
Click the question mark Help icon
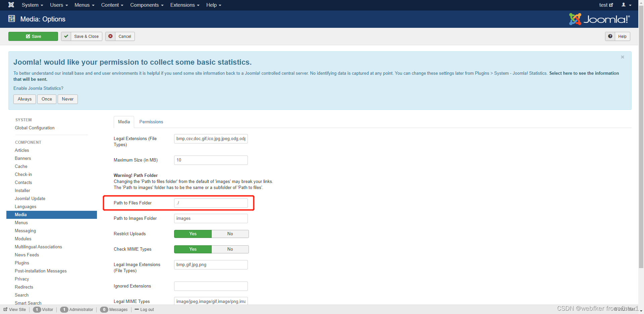(610, 36)
